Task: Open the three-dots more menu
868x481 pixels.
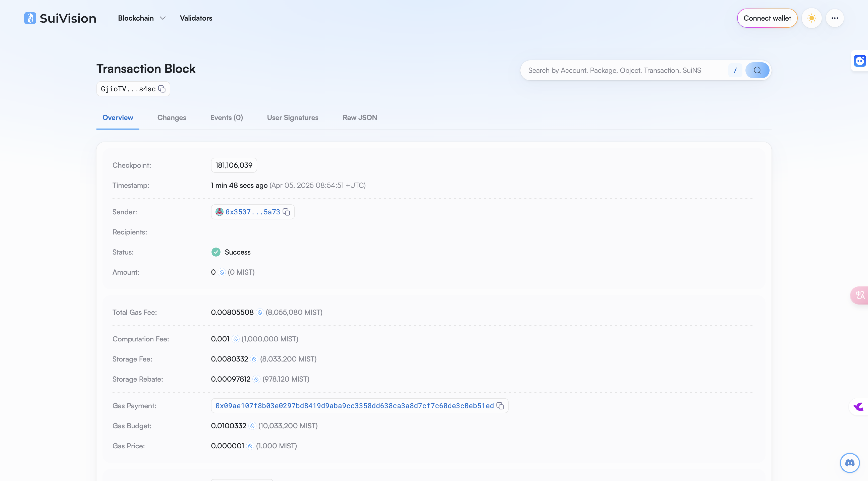Action: pos(835,18)
